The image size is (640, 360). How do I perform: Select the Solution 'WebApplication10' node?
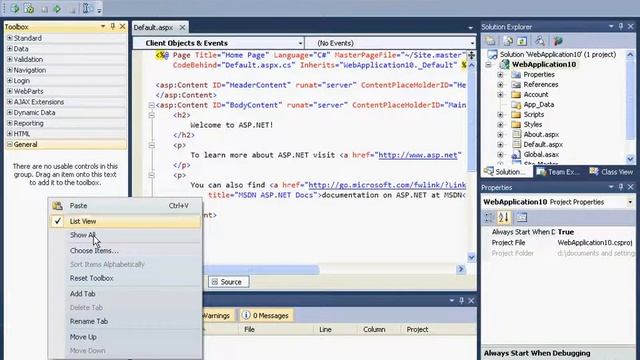(558, 54)
